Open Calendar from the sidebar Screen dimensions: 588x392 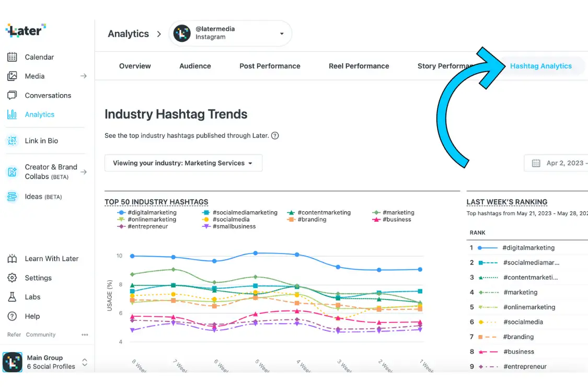click(39, 57)
